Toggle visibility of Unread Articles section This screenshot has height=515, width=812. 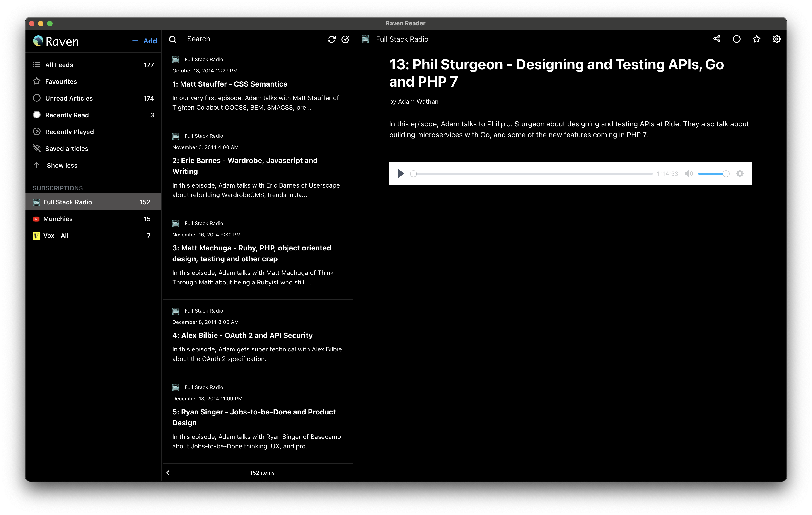point(92,98)
